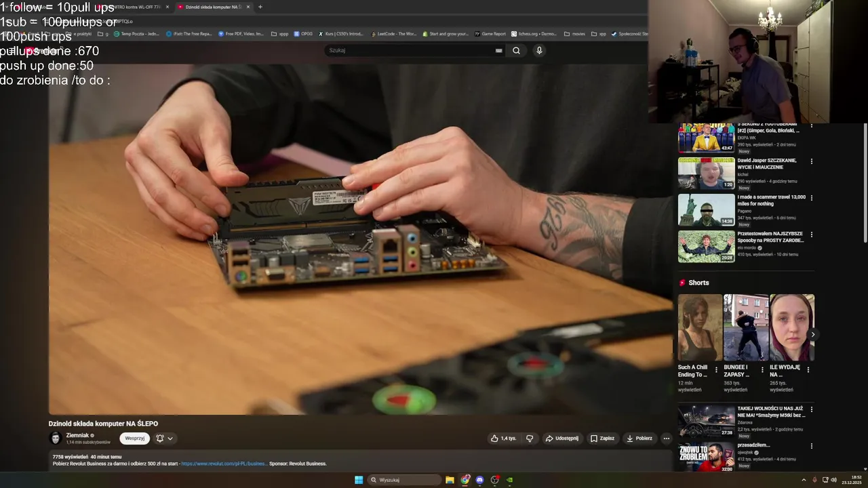Viewport: 868px width, 488px height.
Task: Click video title Dzinold składa komputer NA ŚLEPO
Action: click(103, 424)
